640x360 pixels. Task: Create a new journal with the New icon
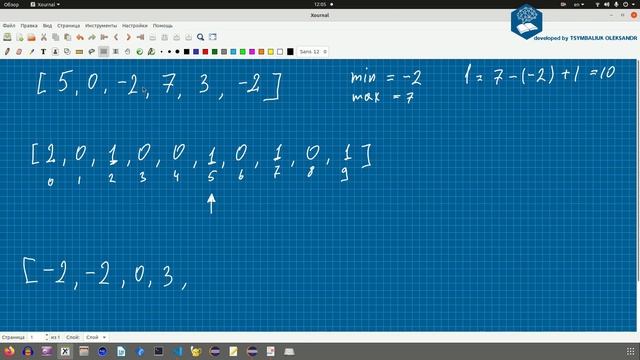point(20,37)
